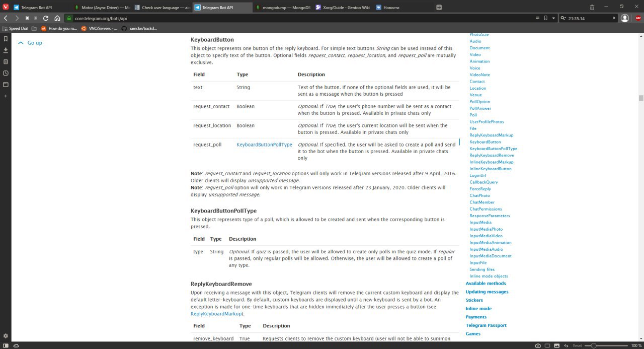The image size is (644, 349).
Task: Open Sending files in the sidebar
Action: [482, 269]
